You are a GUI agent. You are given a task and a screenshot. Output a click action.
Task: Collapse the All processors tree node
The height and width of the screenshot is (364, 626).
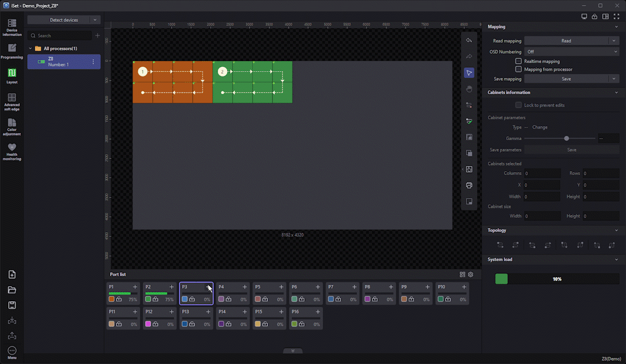31,48
